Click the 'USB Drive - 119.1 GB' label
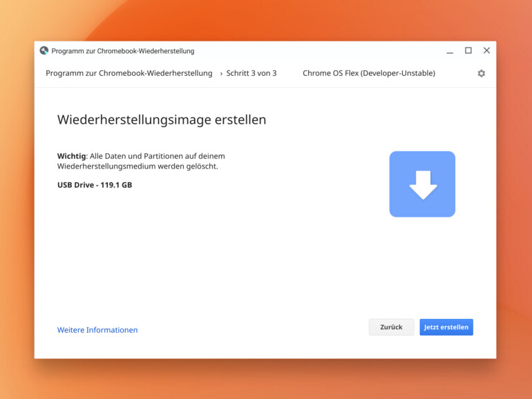 (95, 185)
